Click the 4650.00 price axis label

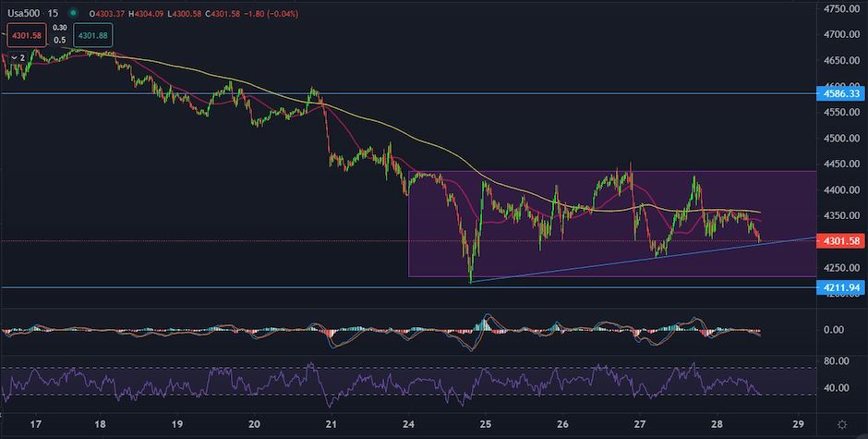pyautogui.click(x=841, y=60)
